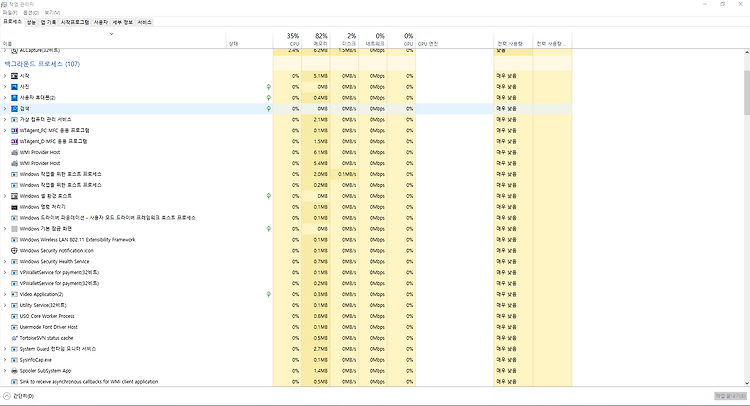Switch to the 시작프로그램 tab
Screen dimensions: 750x406
click(x=75, y=22)
